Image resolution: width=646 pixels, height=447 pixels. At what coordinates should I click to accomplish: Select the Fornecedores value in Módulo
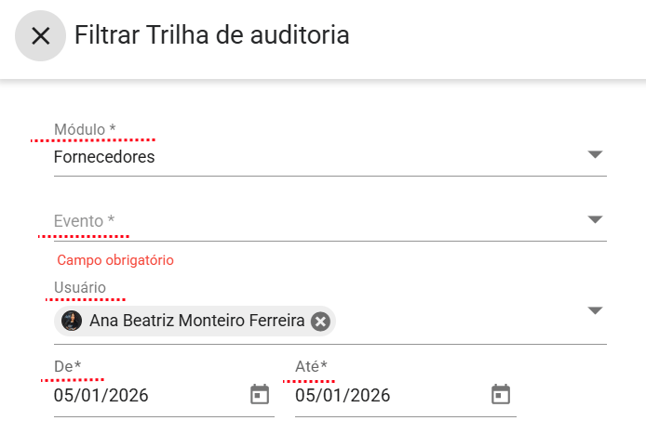pos(104,157)
